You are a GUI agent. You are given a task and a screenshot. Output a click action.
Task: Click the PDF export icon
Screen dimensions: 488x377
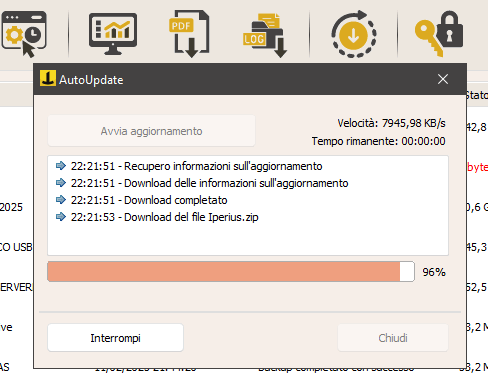189,34
